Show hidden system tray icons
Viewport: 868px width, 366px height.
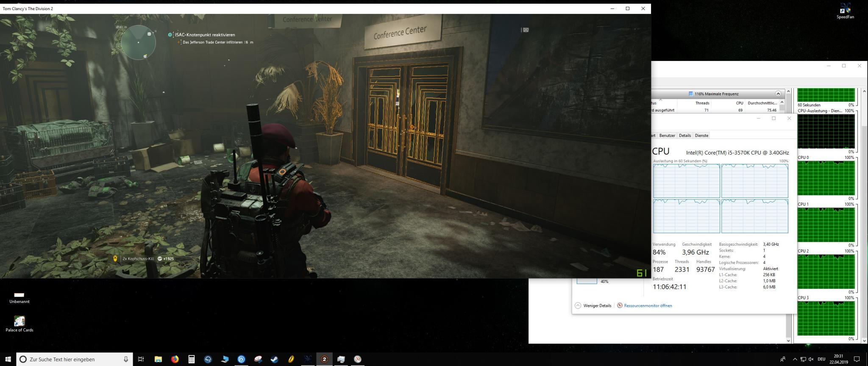(x=795, y=359)
